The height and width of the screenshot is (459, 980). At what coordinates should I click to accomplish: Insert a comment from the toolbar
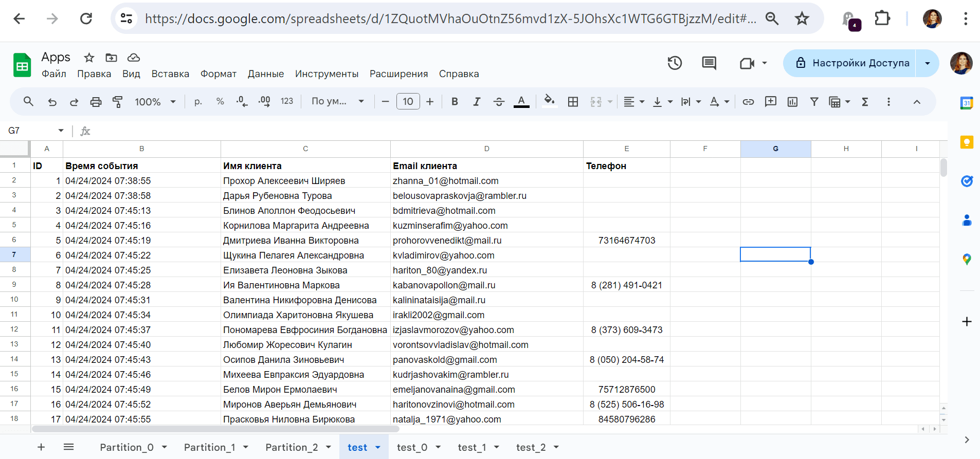click(x=770, y=102)
